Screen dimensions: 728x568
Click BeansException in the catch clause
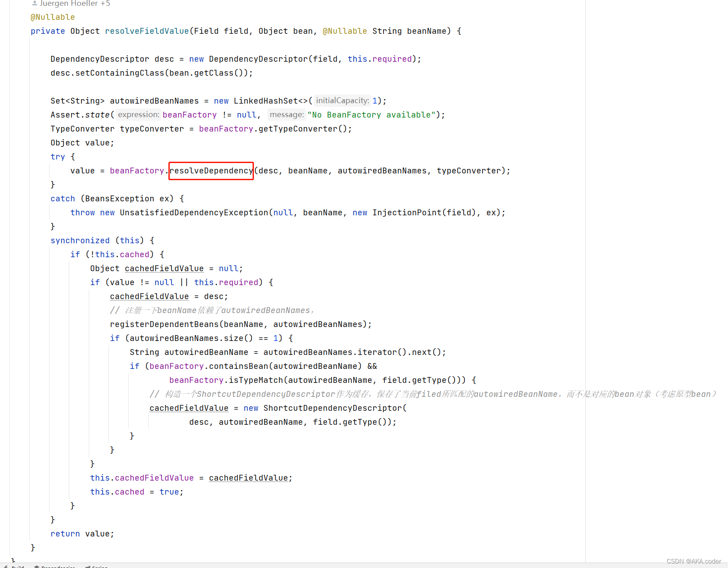pyautogui.click(x=120, y=199)
